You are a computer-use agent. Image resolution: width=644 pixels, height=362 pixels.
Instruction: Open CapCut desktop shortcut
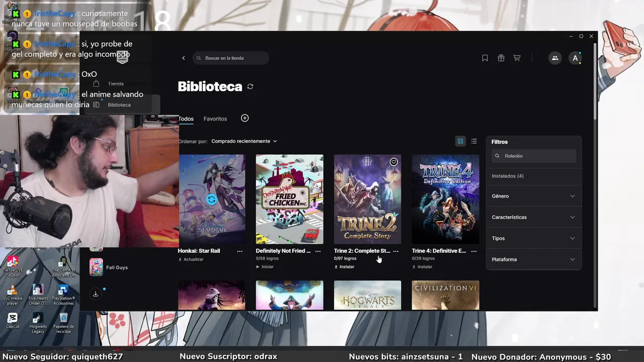coord(13,320)
